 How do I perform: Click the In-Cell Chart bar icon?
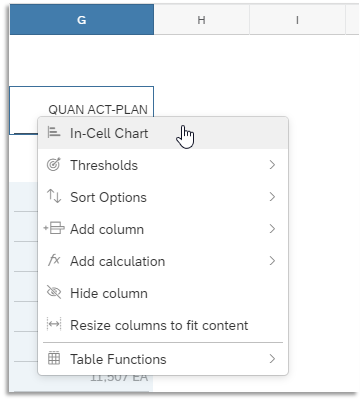(54, 133)
